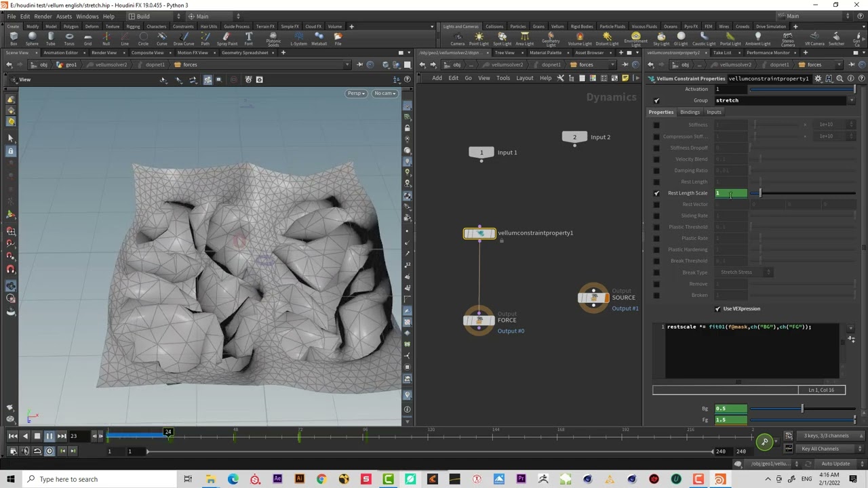Viewport: 868px width, 488px height.
Task: Open the Render menu
Action: click(x=43, y=16)
